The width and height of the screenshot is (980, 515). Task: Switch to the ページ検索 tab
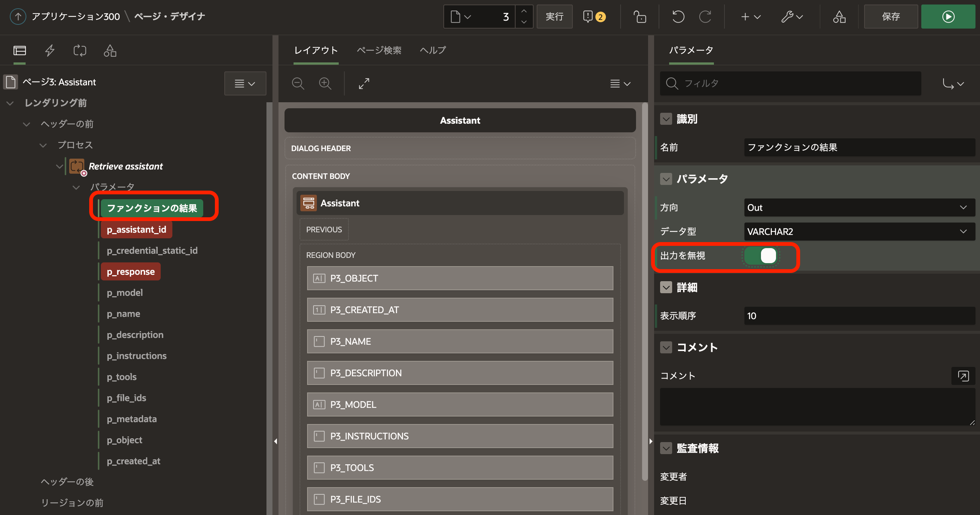point(379,50)
